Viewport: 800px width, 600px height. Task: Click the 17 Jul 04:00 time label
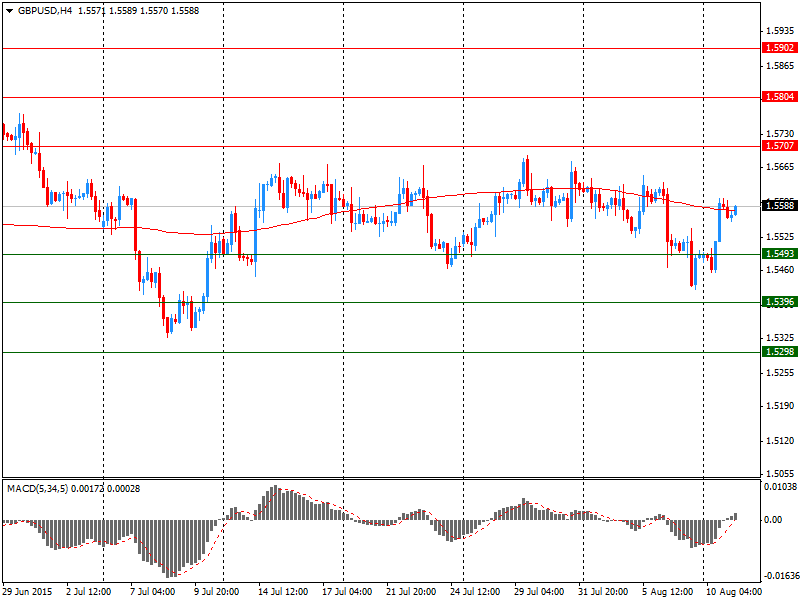tap(347, 592)
